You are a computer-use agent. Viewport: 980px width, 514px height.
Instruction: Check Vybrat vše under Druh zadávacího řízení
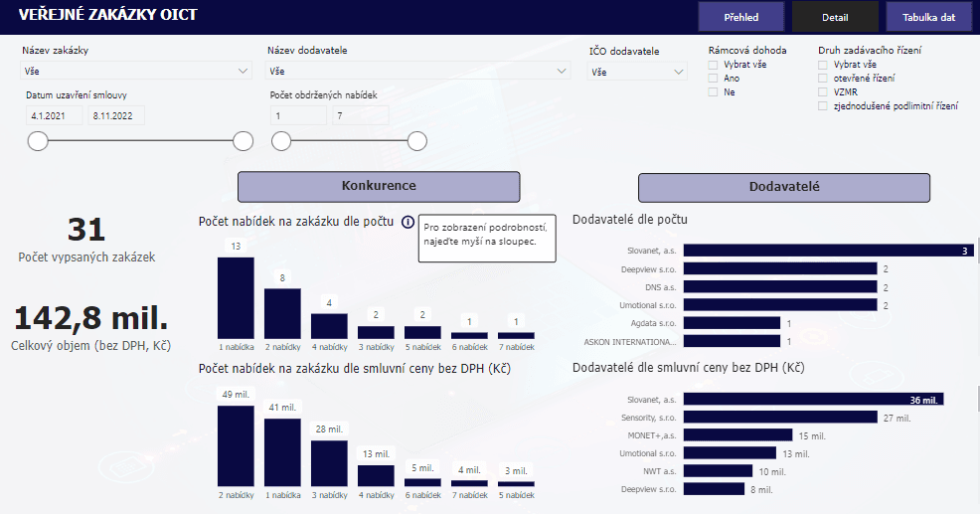[x=822, y=65]
